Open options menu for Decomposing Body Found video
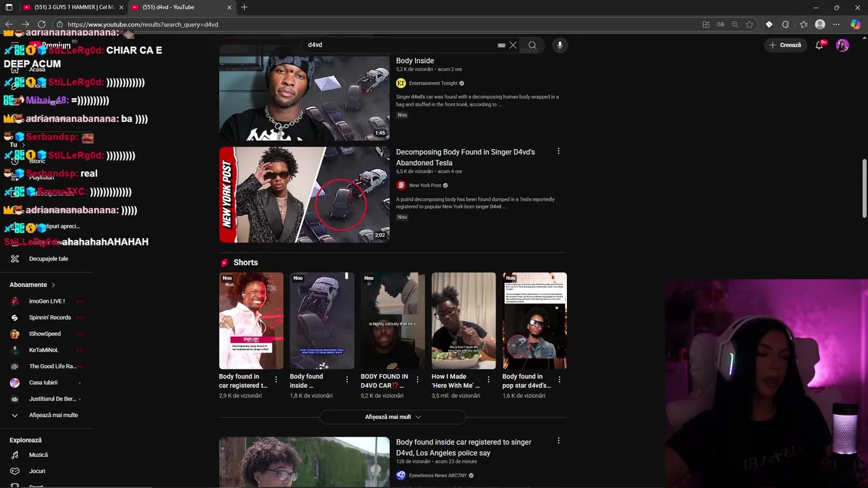Screen dimensions: 868x488 558,151
